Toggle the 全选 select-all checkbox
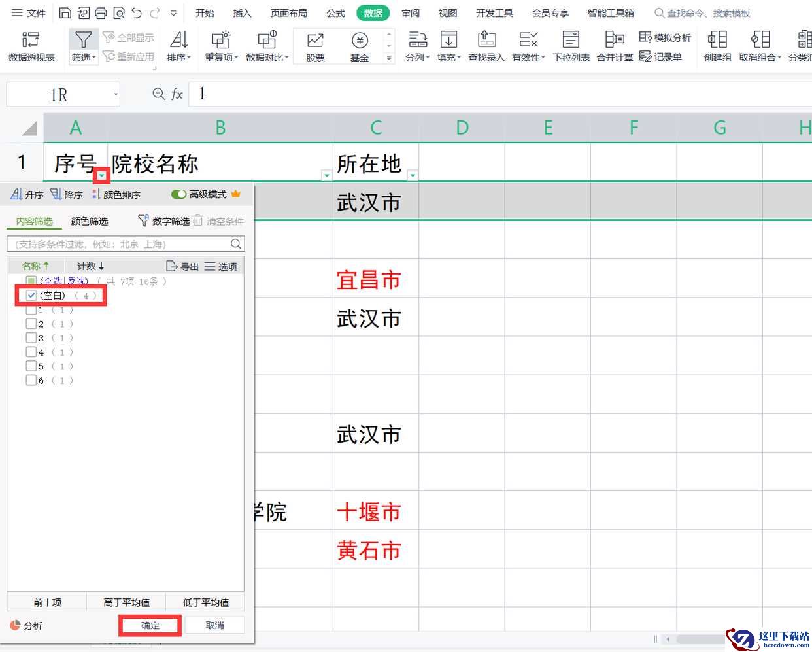The image size is (812, 652). pyautogui.click(x=31, y=281)
